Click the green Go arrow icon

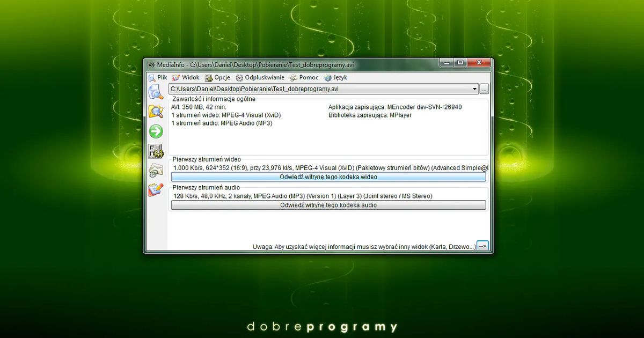155,131
